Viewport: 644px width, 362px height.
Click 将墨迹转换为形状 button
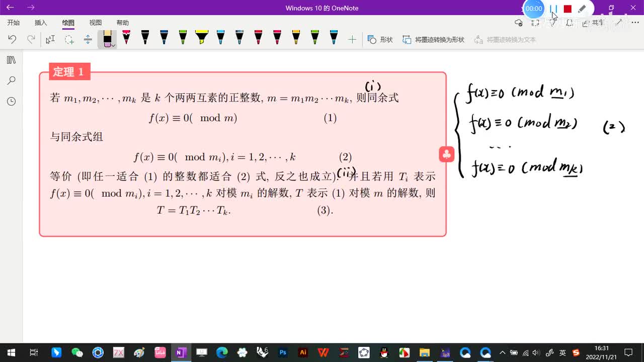434,39
